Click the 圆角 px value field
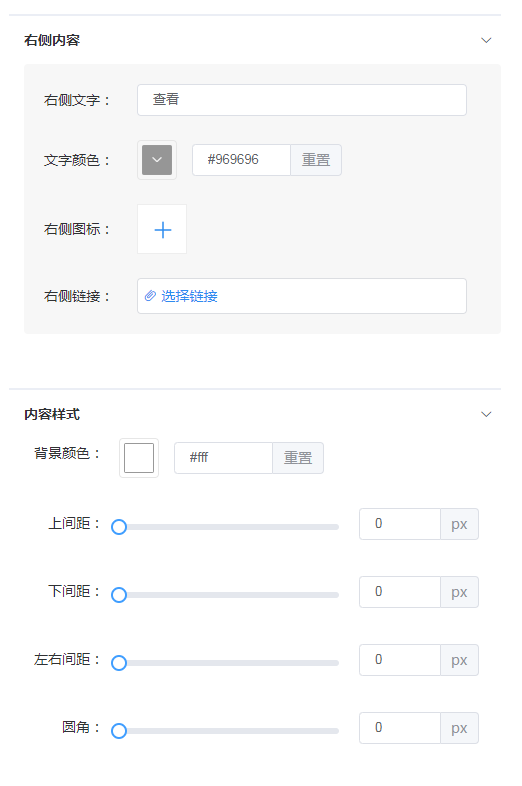 point(400,728)
